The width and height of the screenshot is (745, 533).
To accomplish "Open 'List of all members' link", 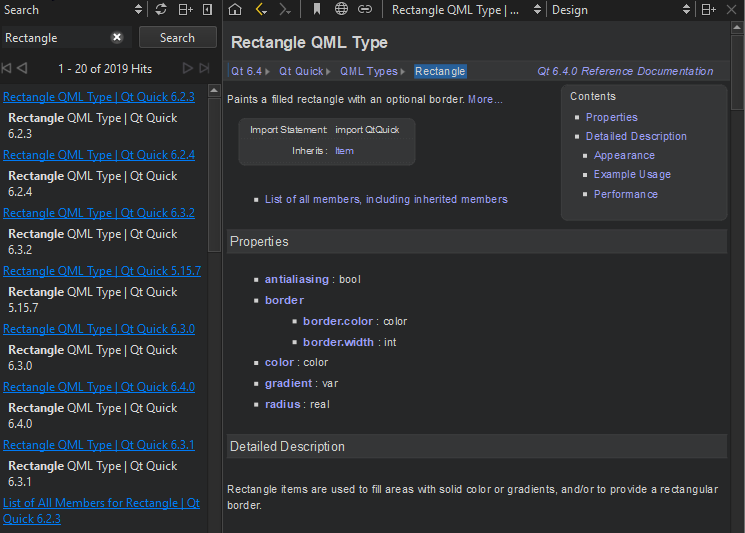I will (386, 199).
